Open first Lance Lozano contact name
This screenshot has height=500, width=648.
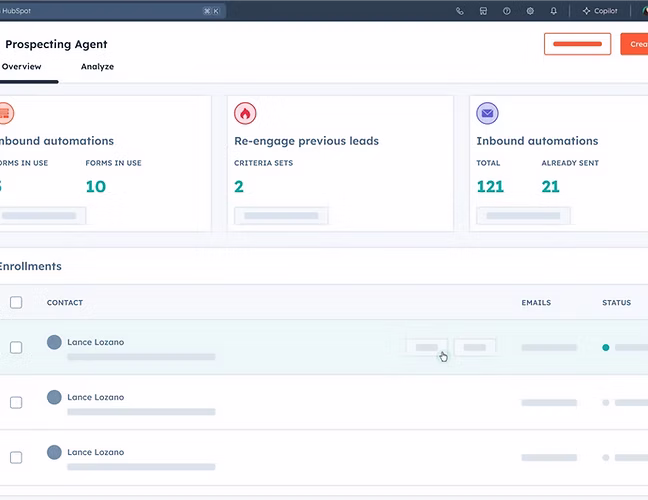pyautogui.click(x=95, y=342)
